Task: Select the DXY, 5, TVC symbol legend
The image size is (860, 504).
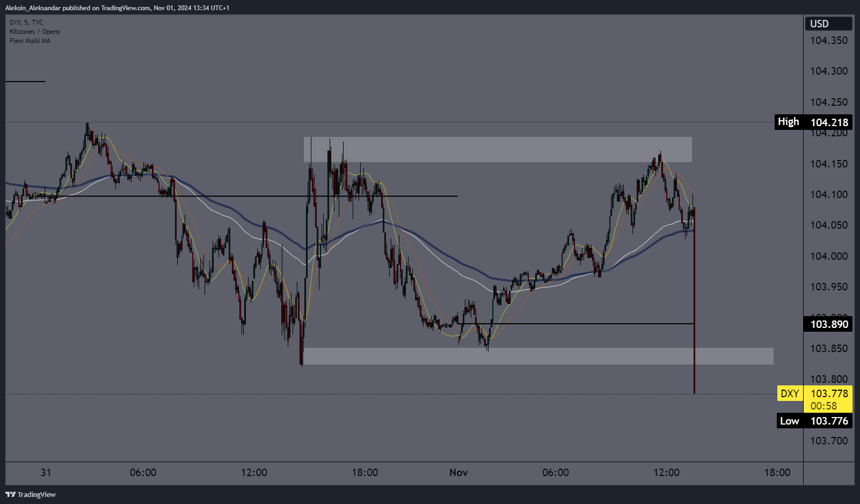Action: (26, 23)
